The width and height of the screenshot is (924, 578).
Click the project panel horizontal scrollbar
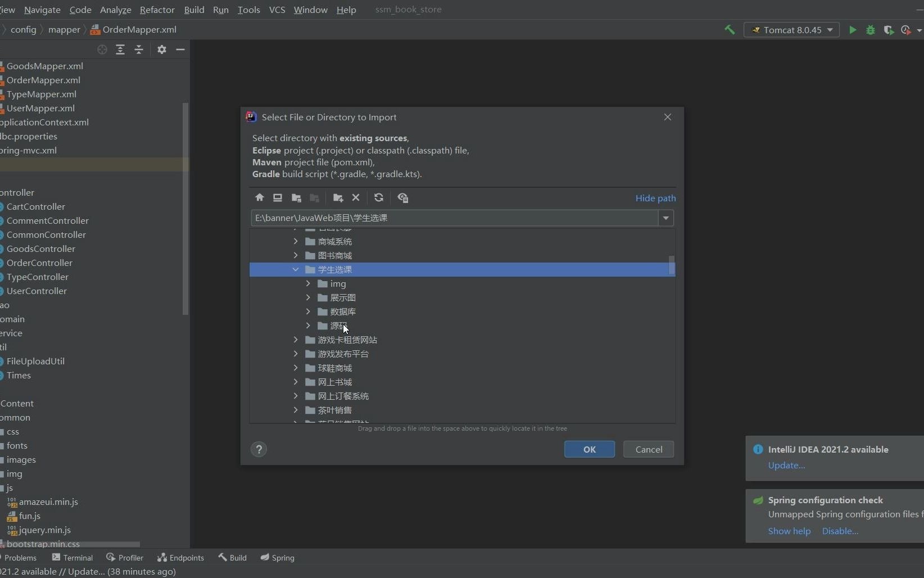(x=70, y=544)
